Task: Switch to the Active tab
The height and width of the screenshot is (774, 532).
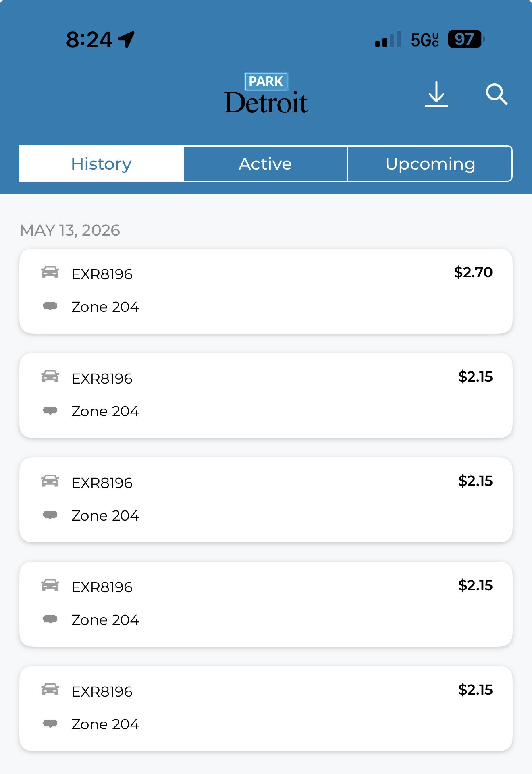Action: pyautogui.click(x=265, y=164)
